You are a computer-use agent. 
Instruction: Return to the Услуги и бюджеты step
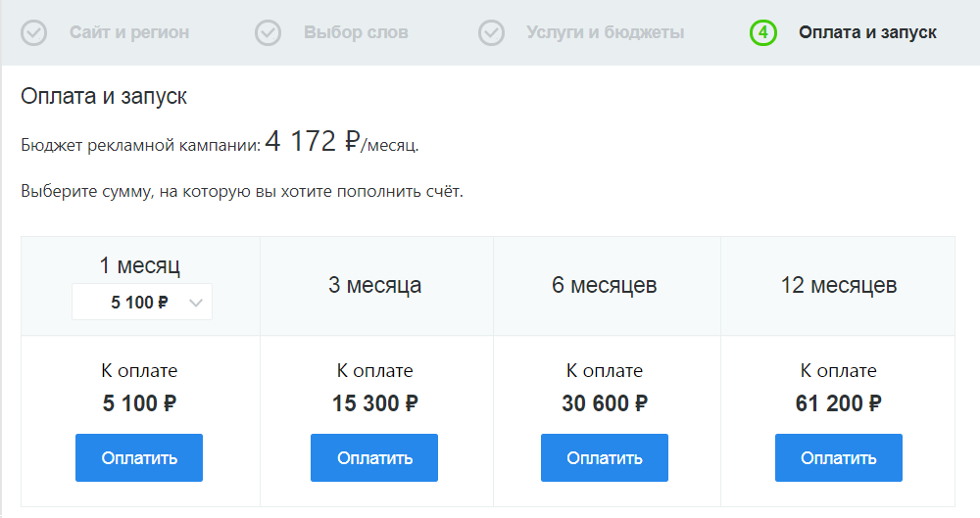click(605, 33)
